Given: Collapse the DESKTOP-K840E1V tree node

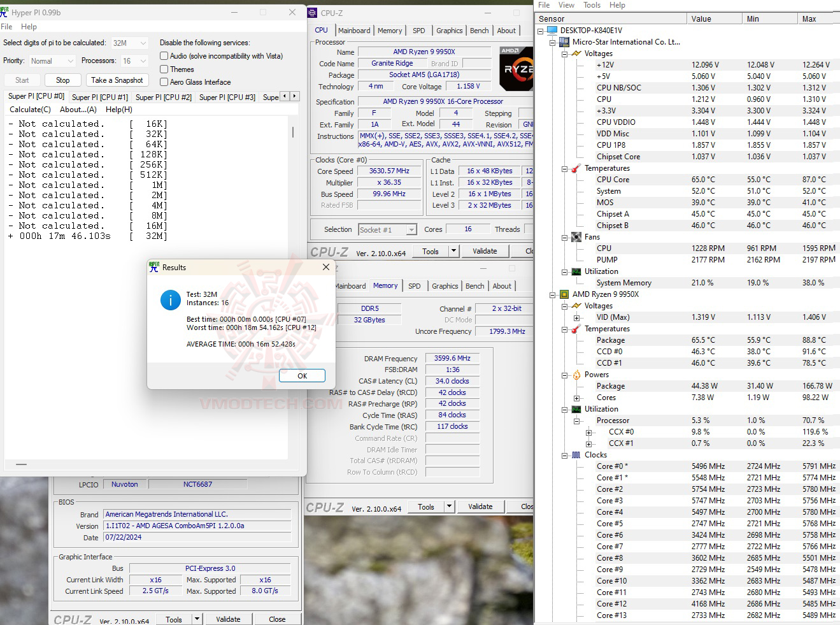Looking at the screenshot, I should tap(540, 31).
